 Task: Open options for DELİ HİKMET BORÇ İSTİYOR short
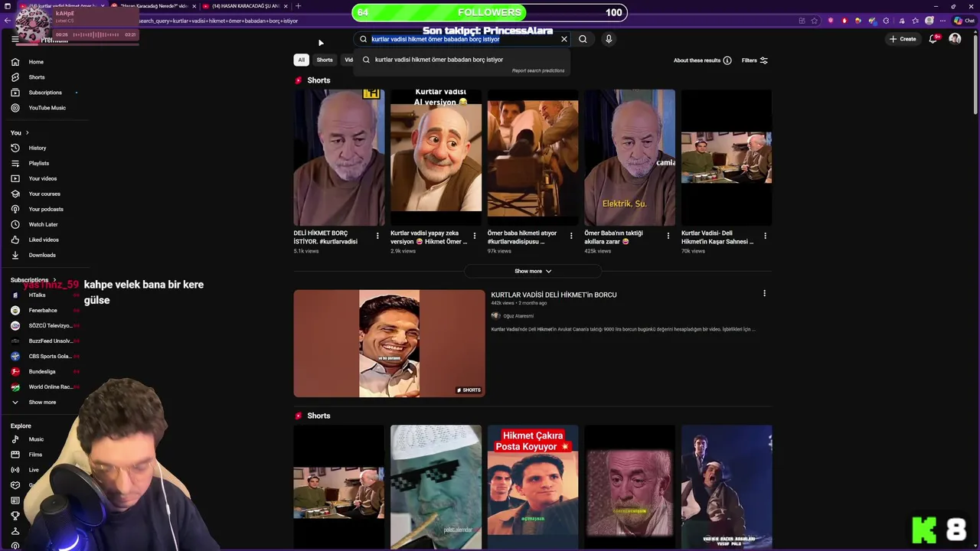click(x=377, y=236)
